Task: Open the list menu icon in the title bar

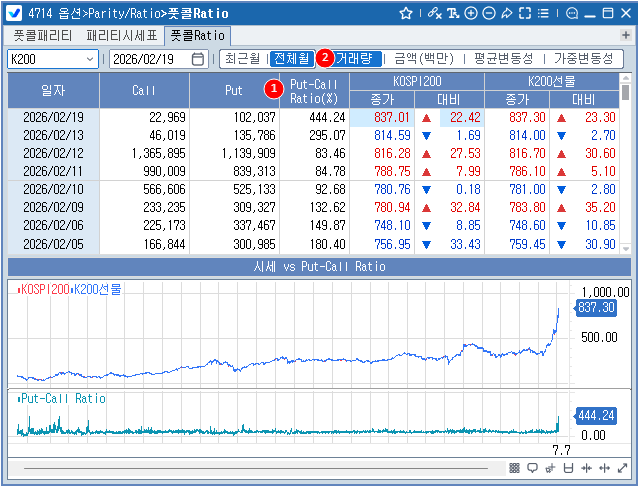Action: pyautogui.click(x=543, y=13)
